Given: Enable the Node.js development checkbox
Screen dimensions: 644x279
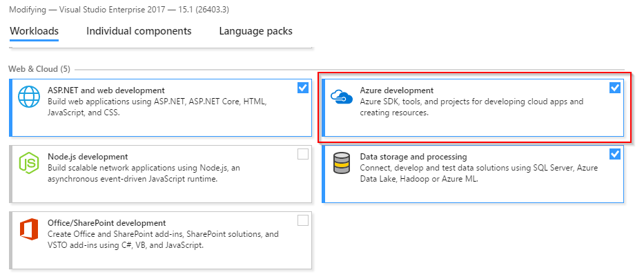Looking at the screenshot, I should pos(303,154).
